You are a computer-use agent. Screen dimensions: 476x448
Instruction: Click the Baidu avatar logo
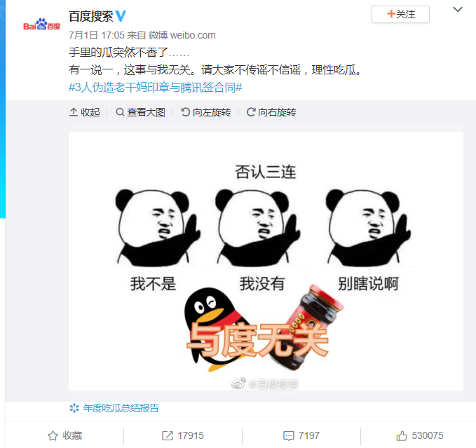[41, 25]
